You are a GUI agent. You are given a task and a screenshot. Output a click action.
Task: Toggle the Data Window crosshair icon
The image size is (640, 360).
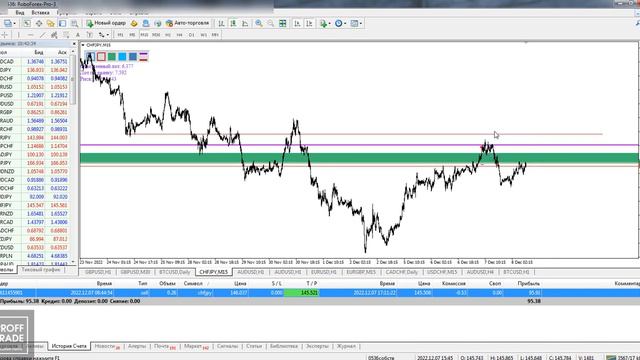pyautogui.click(x=39, y=23)
